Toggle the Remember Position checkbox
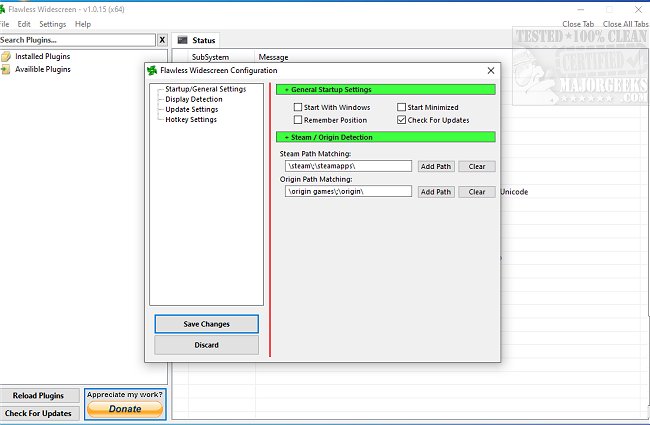Image resolution: width=650 pixels, height=425 pixels. coord(298,120)
